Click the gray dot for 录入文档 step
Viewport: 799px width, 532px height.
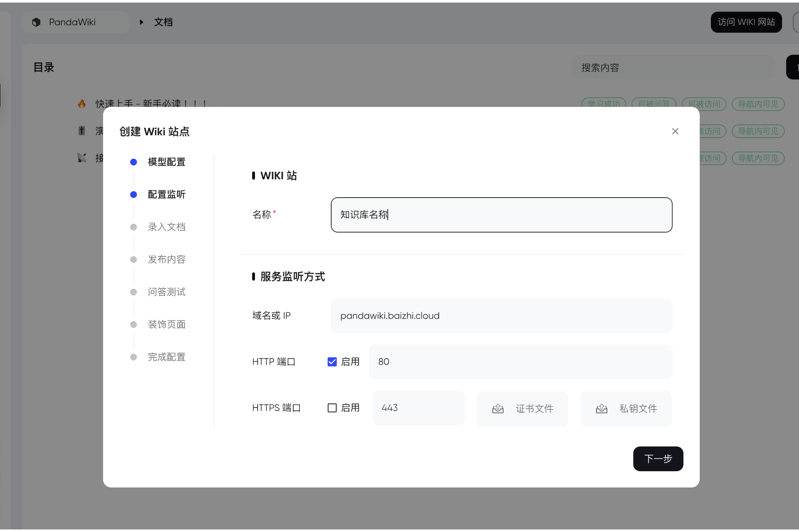[x=134, y=227]
